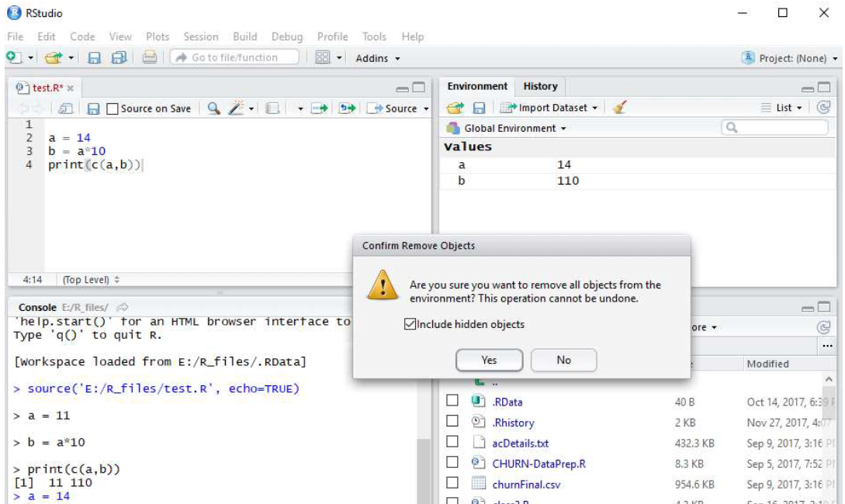Viewport: 845px width, 504px height.
Task: Open the Session menu
Action: coord(201,36)
